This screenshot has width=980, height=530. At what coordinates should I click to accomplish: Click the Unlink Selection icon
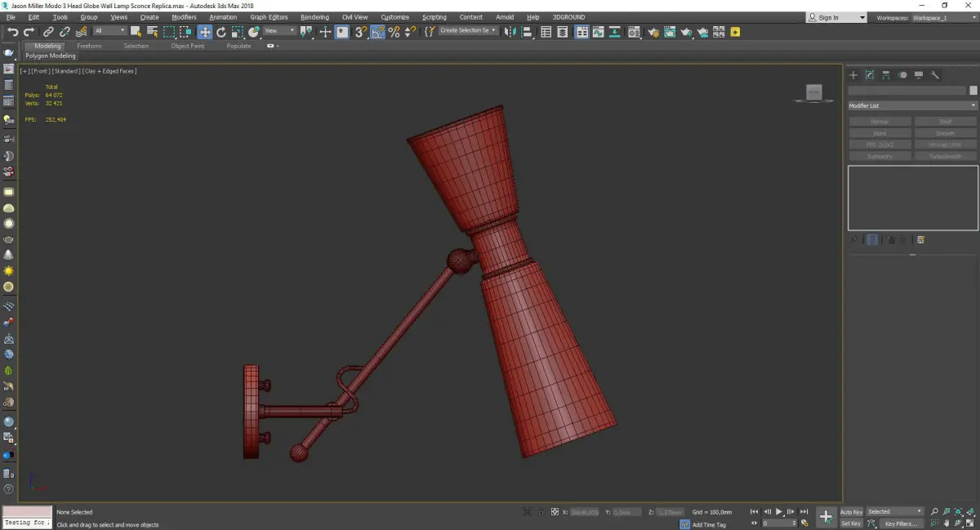pyautogui.click(x=65, y=32)
